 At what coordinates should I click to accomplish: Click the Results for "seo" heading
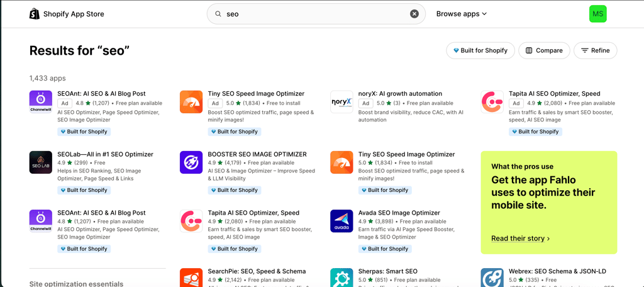pyautogui.click(x=79, y=50)
